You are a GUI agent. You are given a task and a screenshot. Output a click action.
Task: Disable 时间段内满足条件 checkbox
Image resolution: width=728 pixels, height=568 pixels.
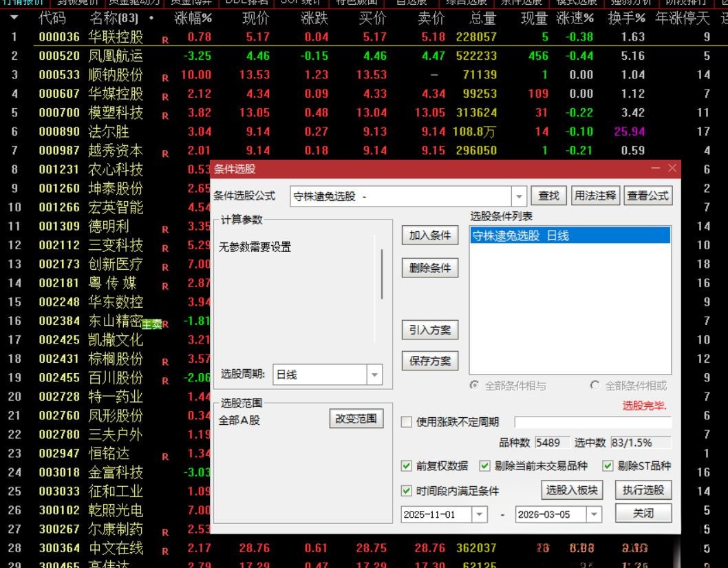[407, 491]
